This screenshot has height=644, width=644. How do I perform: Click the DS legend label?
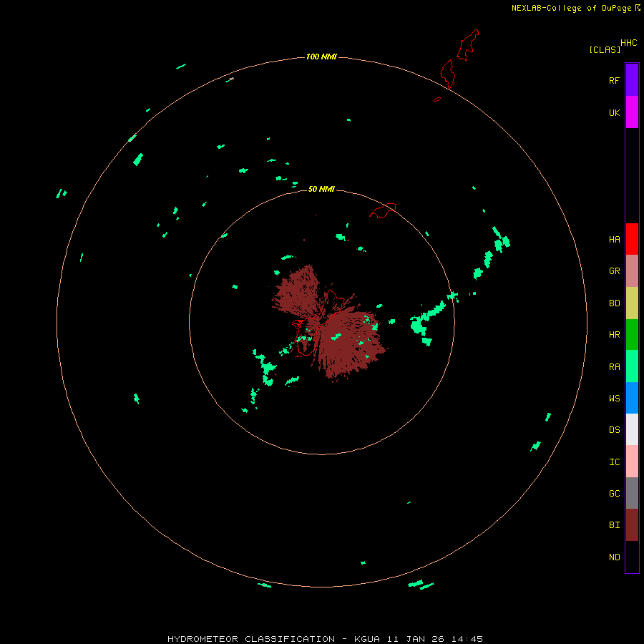click(614, 429)
